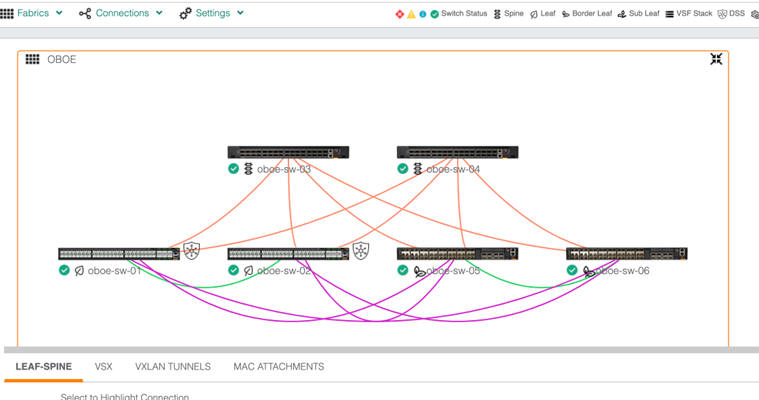Select the LEAF-SPINE tab
This screenshot has width=759, height=400.
43,367
